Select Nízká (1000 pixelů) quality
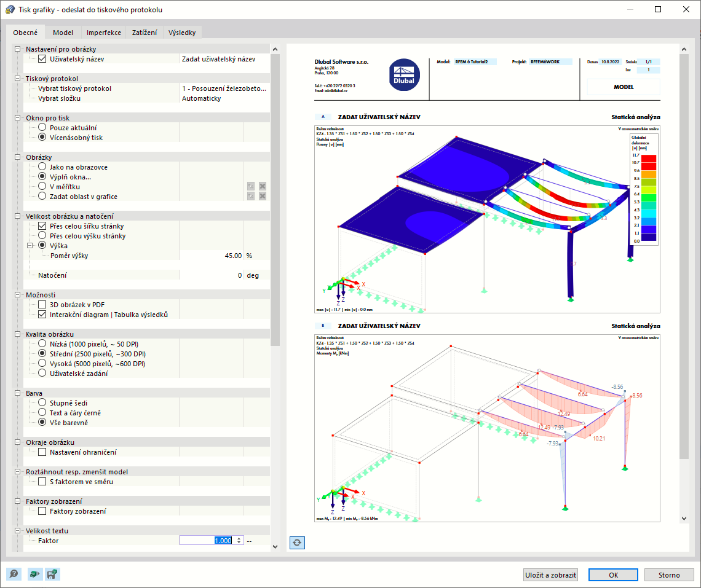The width and height of the screenshot is (701, 588). pos(42,343)
